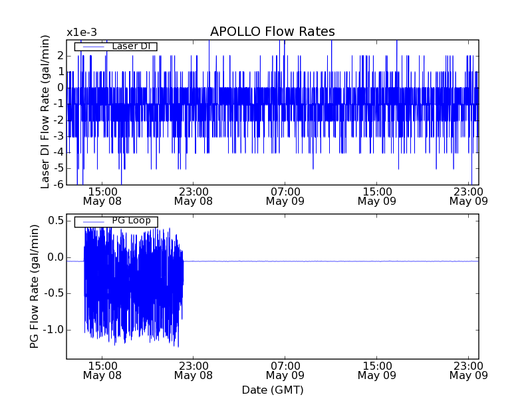Click the -0.5 y-axis tick on bottom plot

click(x=53, y=293)
